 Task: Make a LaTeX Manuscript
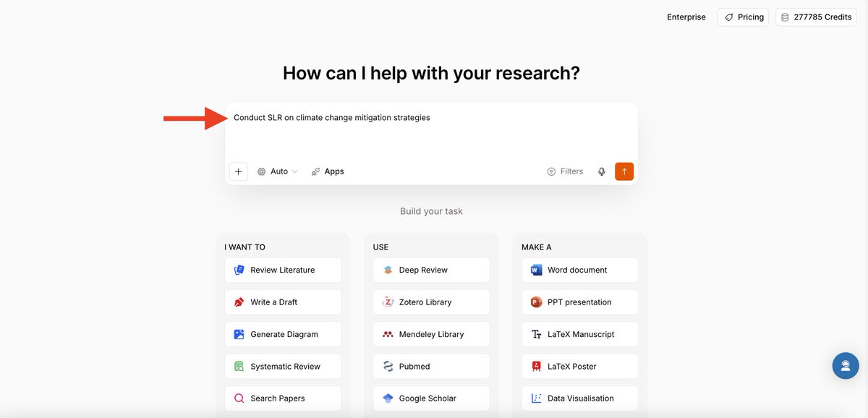coord(580,334)
